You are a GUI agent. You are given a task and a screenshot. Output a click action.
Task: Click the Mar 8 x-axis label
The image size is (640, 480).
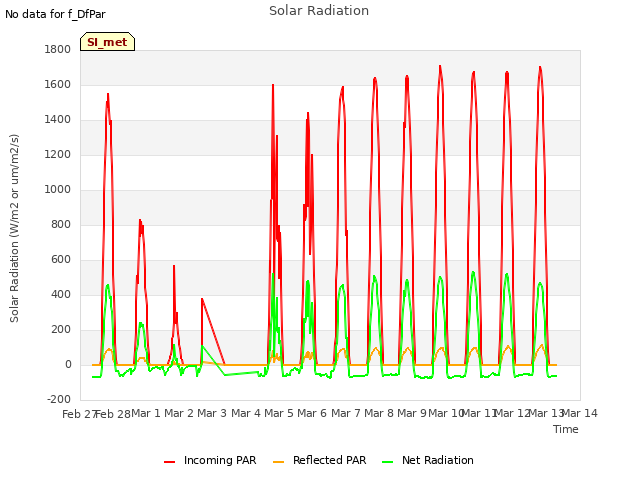[x=379, y=413]
